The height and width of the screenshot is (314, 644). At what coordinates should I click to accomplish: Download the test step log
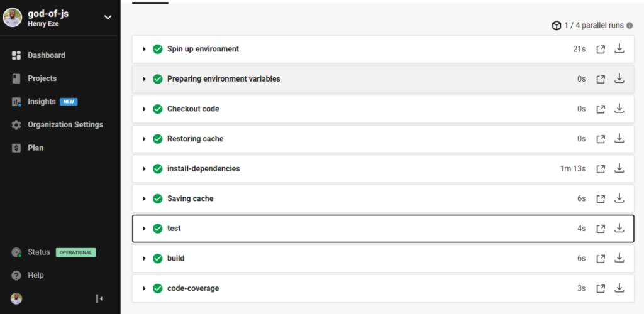tap(619, 229)
